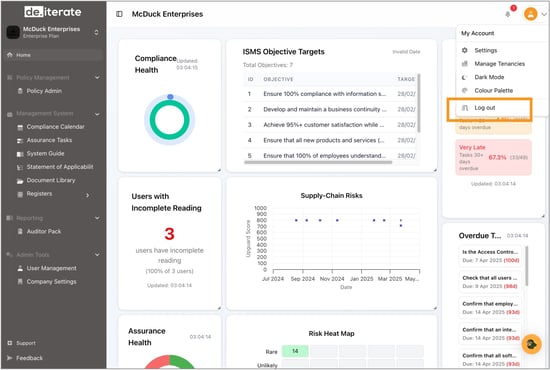Click the ISMS objectives table scrollbar

[x=419, y=103]
